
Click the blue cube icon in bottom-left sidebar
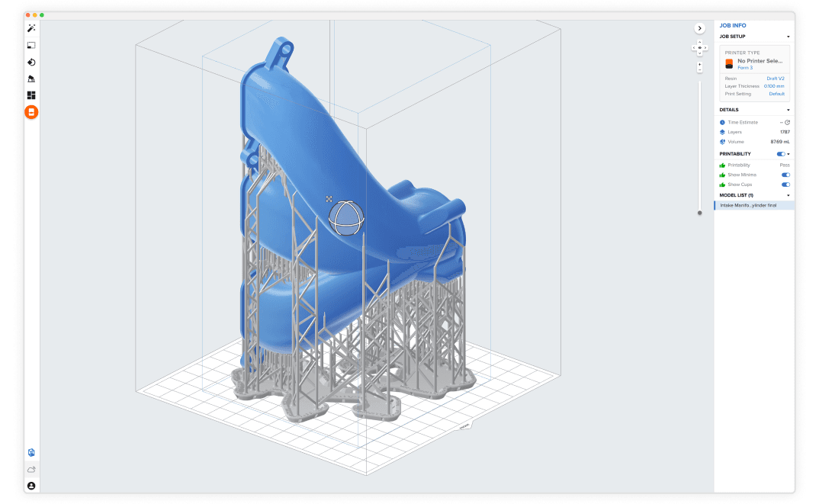(x=31, y=453)
